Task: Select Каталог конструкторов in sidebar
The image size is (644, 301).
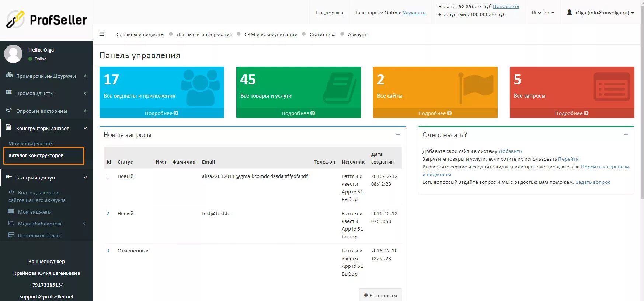Action: tap(36, 155)
